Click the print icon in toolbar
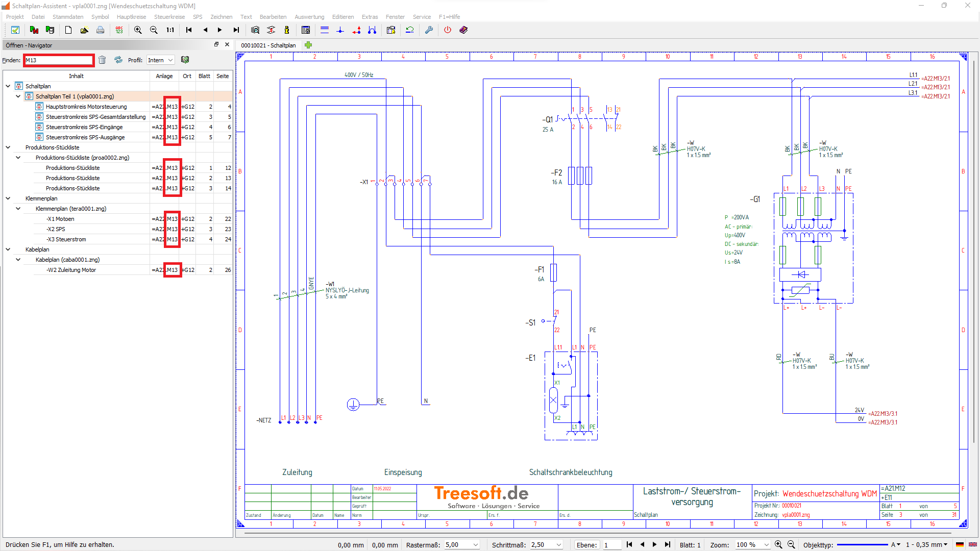The height and width of the screenshot is (551, 980). [x=101, y=30]
